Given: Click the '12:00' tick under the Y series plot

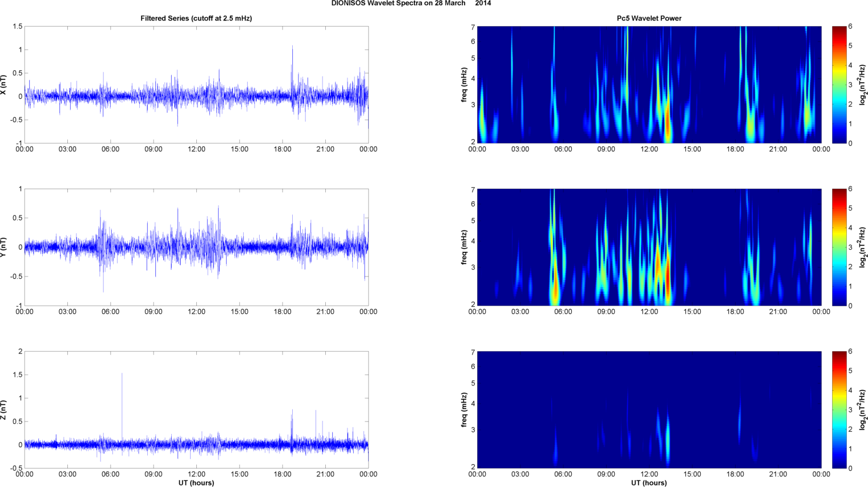Looking at the screenshot, I should 196,312.
